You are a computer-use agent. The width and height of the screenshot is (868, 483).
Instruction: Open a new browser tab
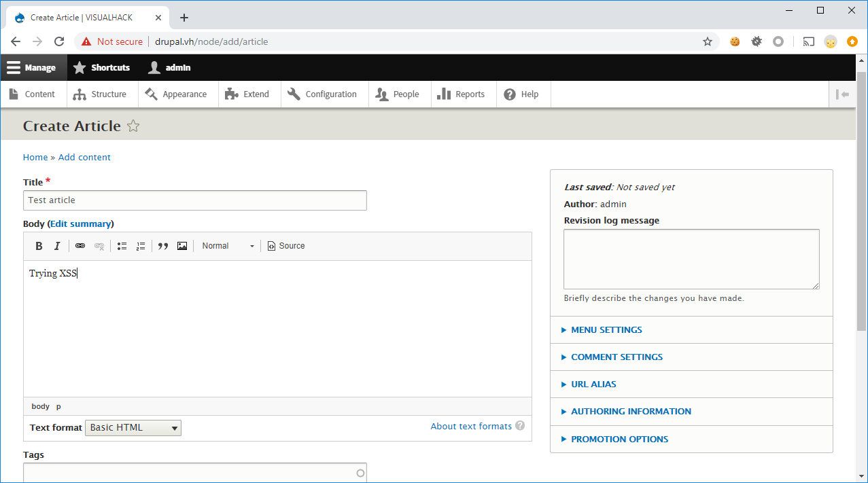point(184,18)
